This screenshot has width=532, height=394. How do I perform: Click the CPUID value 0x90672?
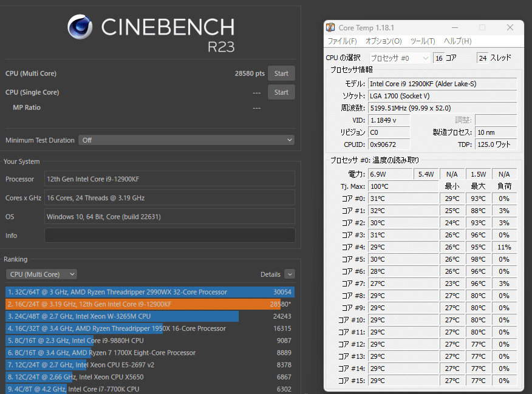click(x=389, y=144)
